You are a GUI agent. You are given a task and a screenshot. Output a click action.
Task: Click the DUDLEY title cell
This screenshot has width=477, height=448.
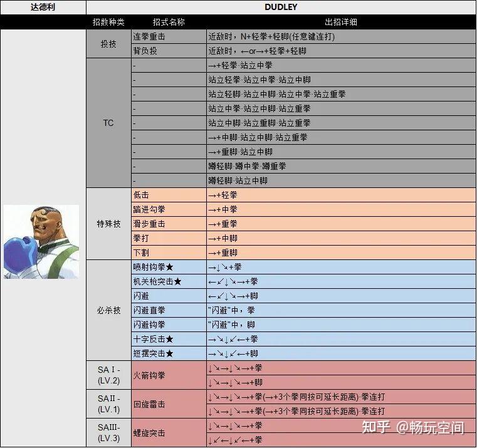(281, 7)
